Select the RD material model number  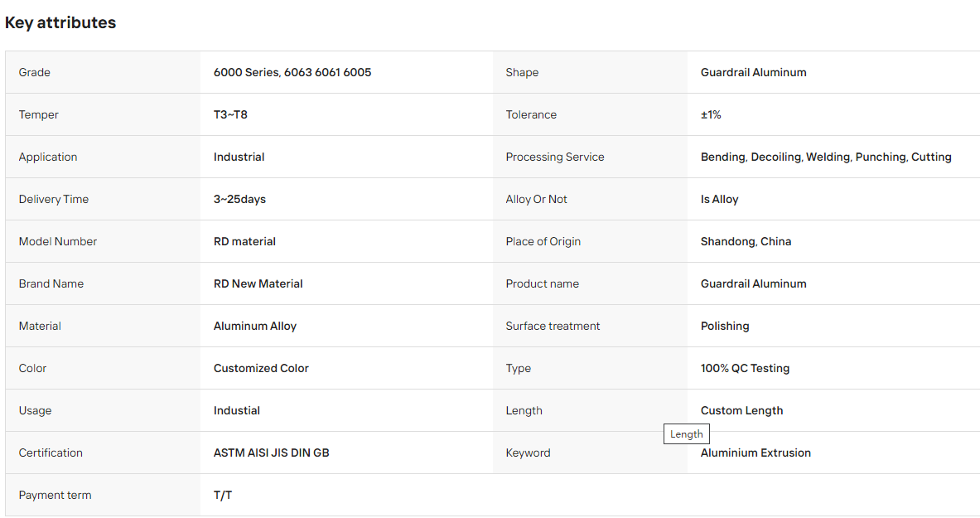(x=244, y=241)
